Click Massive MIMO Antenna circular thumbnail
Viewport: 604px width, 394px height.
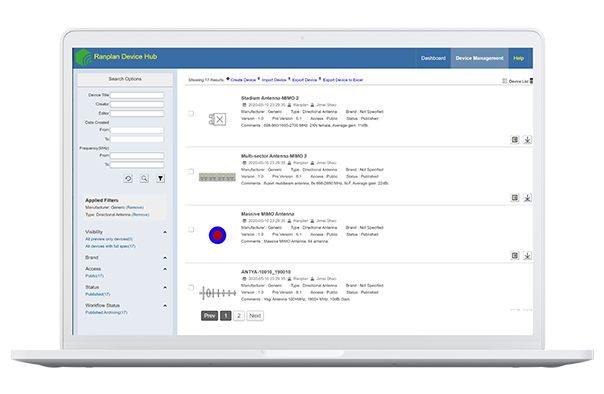[217, 235]
